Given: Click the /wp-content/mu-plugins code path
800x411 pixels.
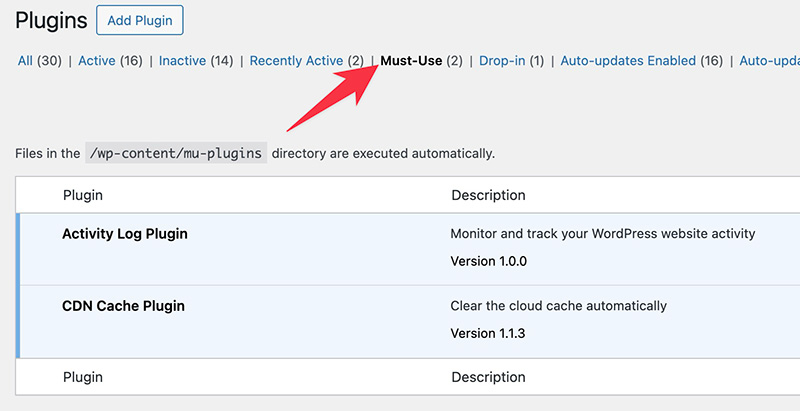Looking at the screenshot, I should (176, 153).
